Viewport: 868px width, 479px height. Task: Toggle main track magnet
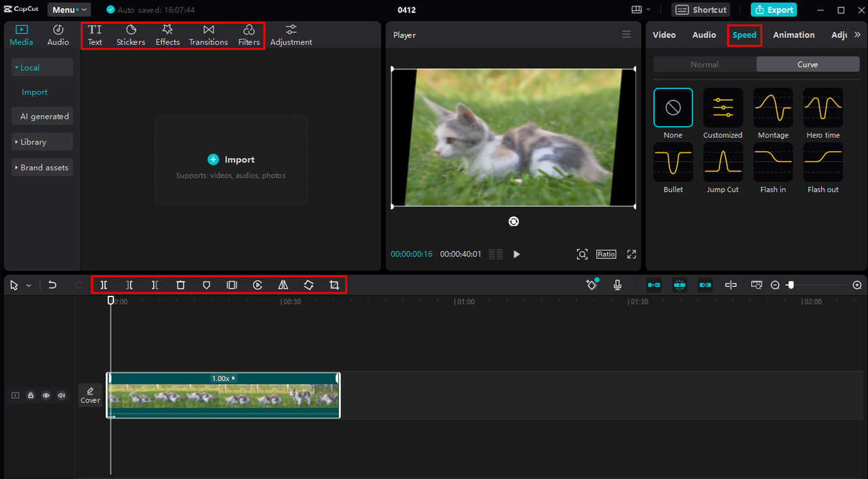point(654,285)
